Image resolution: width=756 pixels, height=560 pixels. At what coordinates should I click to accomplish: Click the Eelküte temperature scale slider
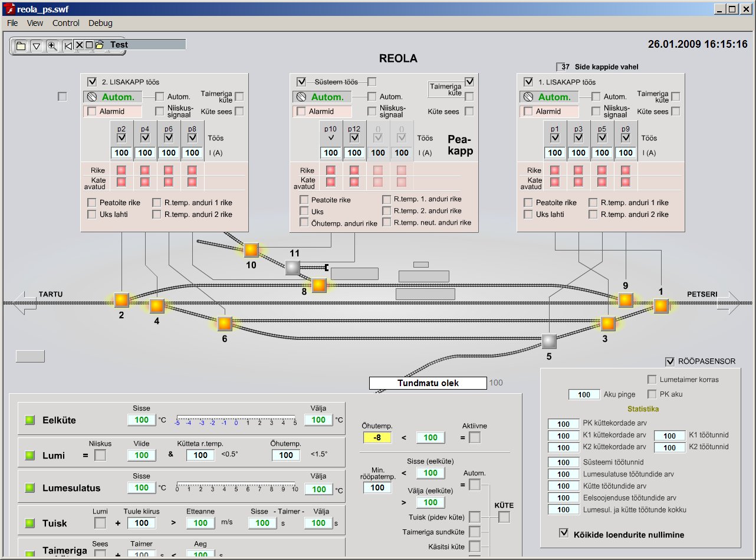(236, 419)
